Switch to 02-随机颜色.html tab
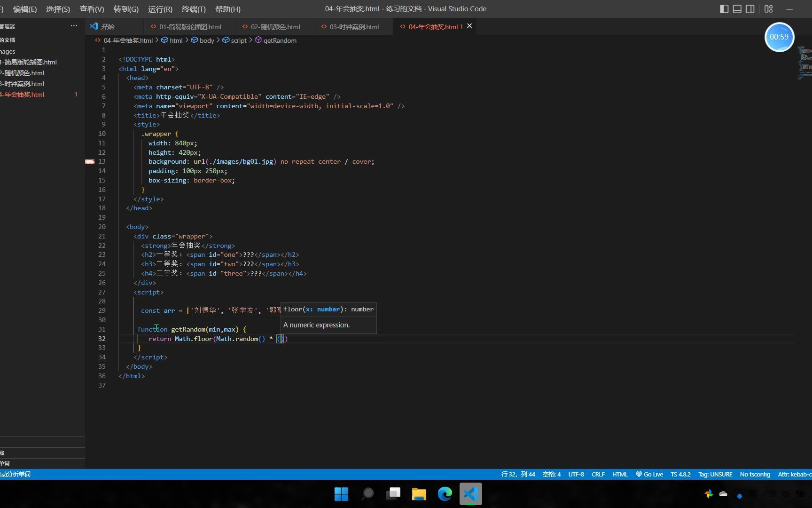This screenshot has width=812, height=508. tap(275, 27)
